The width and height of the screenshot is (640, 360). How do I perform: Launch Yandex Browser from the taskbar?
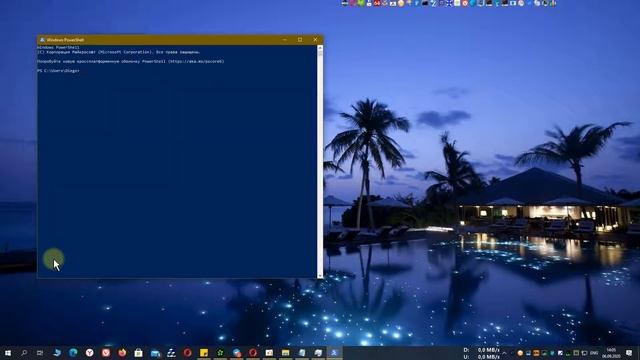tap(89, 352)
